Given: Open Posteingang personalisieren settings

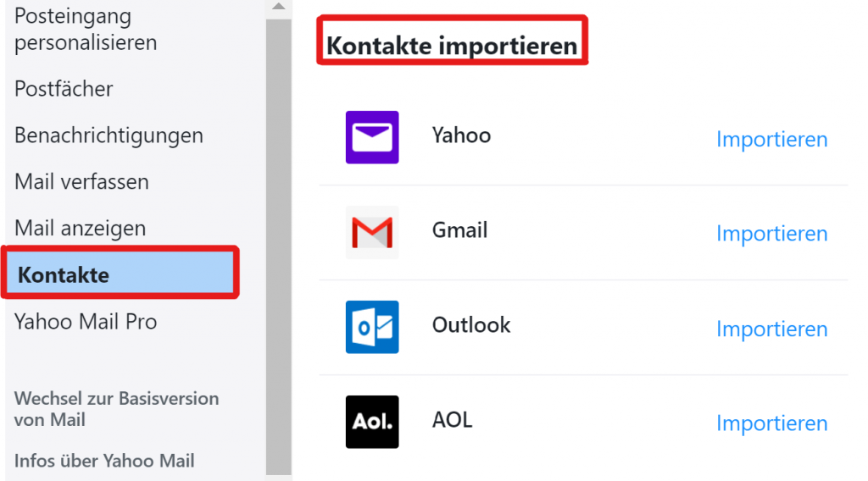Looking at the screenshot, I should tap(86, 30).
